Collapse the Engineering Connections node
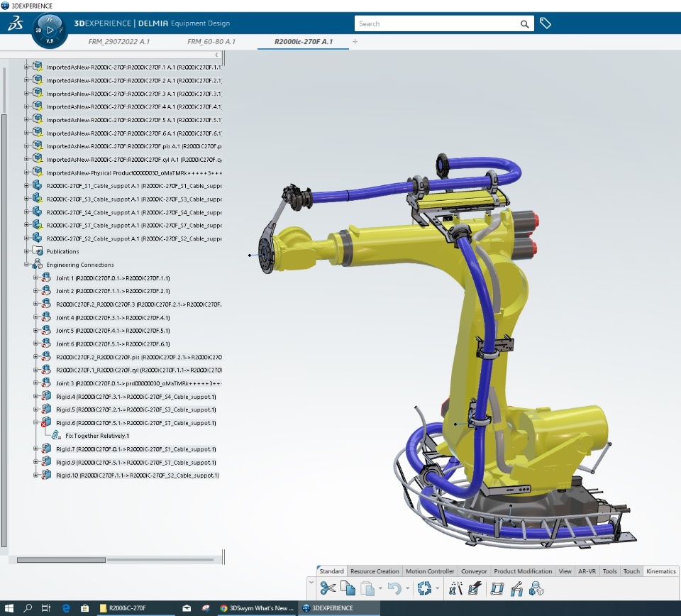681x616 pixels. coord(26,264)
